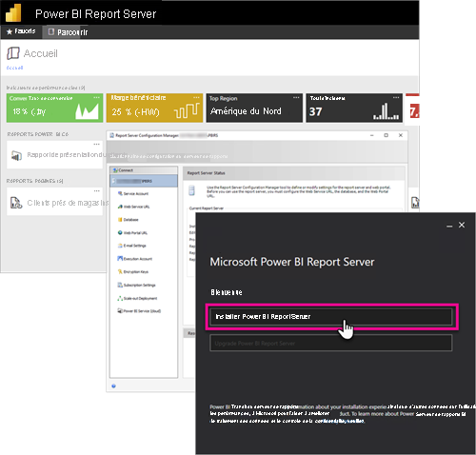The height and width of the screenshot is (455, 476).
Task: Click the Bienvenue heading in the installer
Action: [227, 292]
